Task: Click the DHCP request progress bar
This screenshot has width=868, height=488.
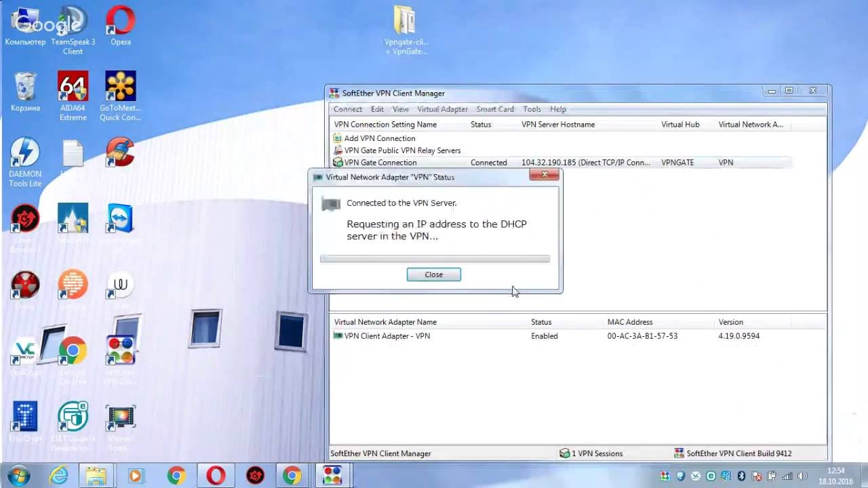Action: pos(435,259)
